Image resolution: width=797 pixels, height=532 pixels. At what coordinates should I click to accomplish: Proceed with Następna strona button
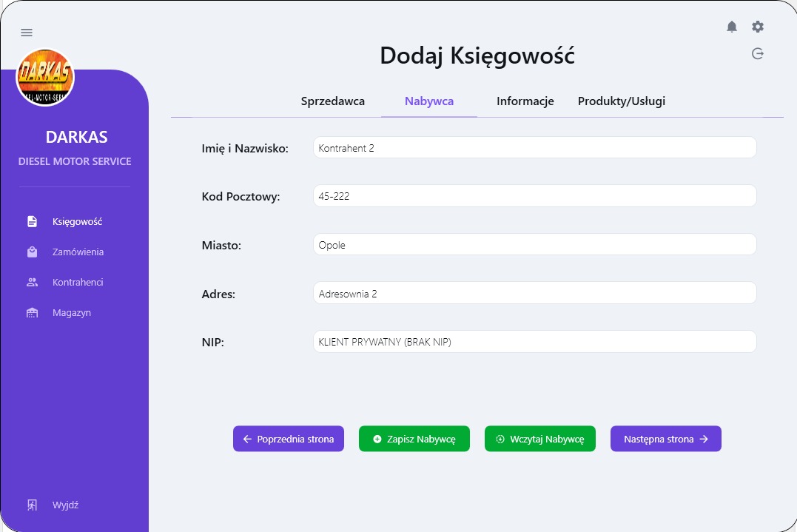click(x=666, y=439)
